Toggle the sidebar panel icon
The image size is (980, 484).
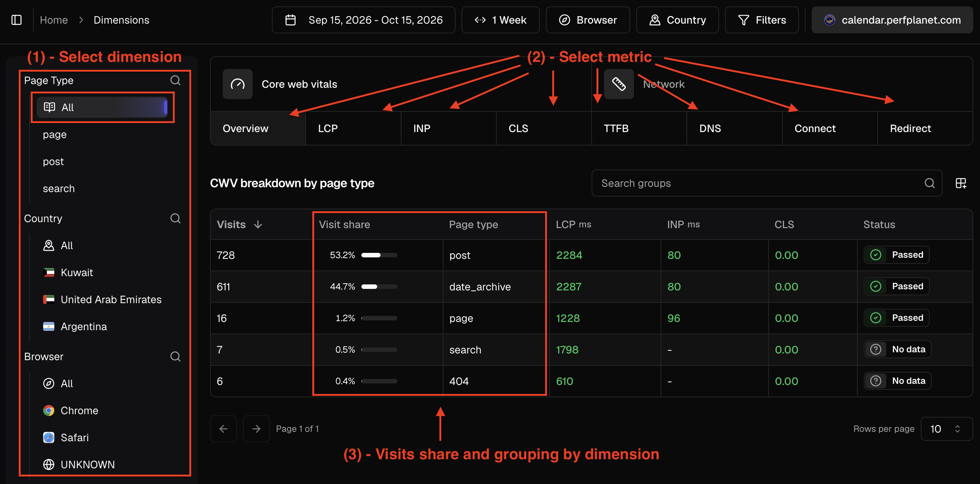point(16,20)
